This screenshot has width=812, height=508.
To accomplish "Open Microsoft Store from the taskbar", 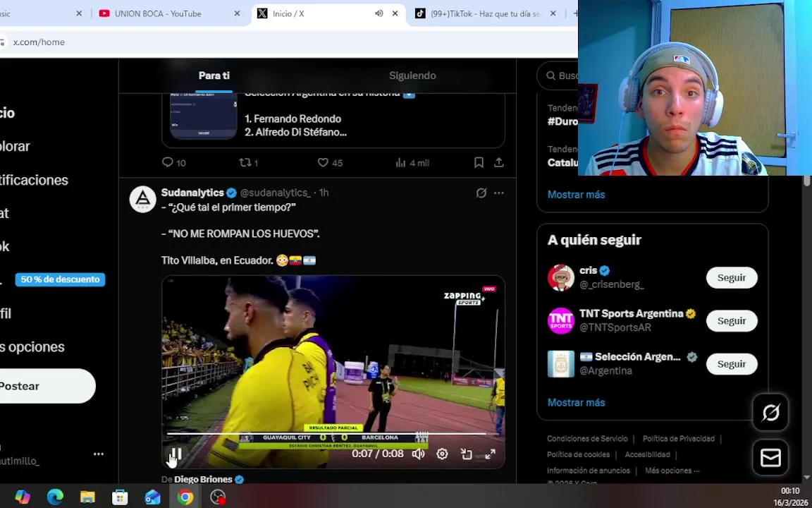I will (x=120, y=497).
